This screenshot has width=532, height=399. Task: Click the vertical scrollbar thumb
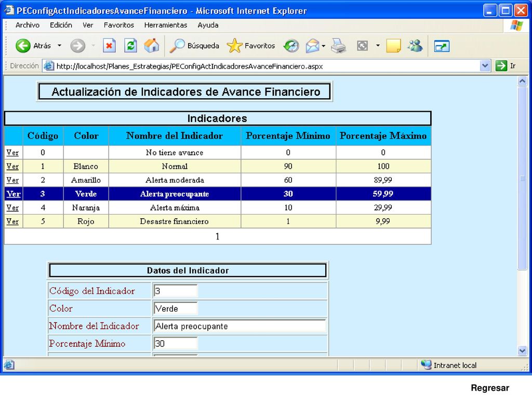[522, 178]
